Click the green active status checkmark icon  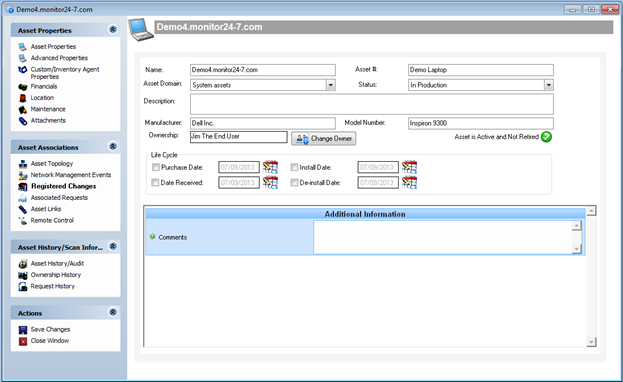click(546, 137)
